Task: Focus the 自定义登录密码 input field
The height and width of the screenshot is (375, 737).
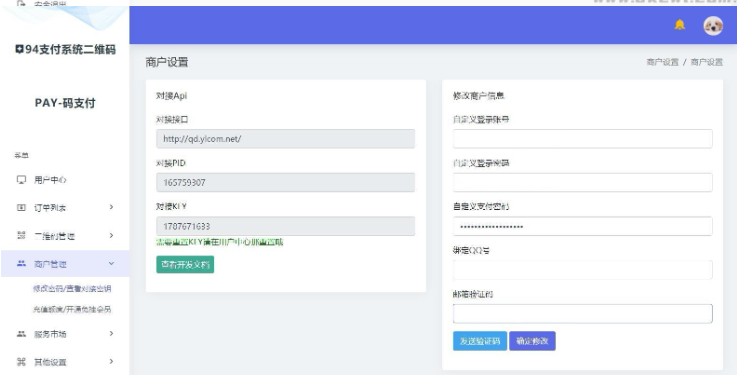Action: 583,182
